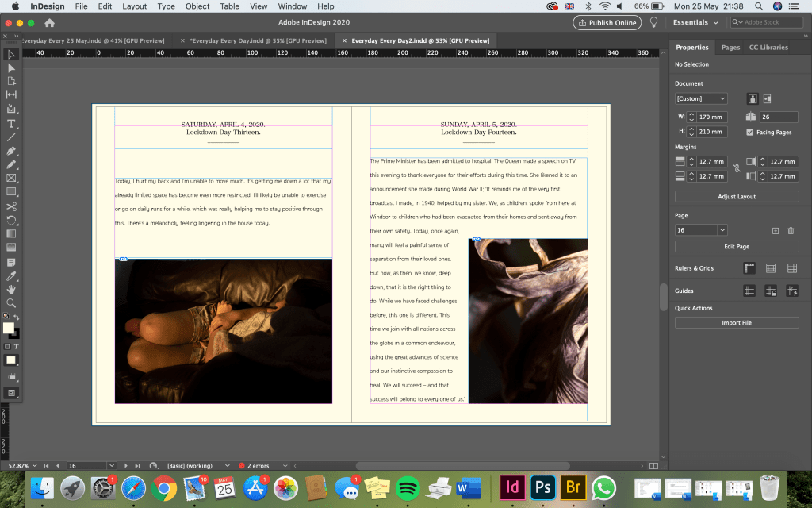The height and width of the screenshot is (508, 812).
Task: Activate the Zoom tool magnifier
Action: pos(11,302)
